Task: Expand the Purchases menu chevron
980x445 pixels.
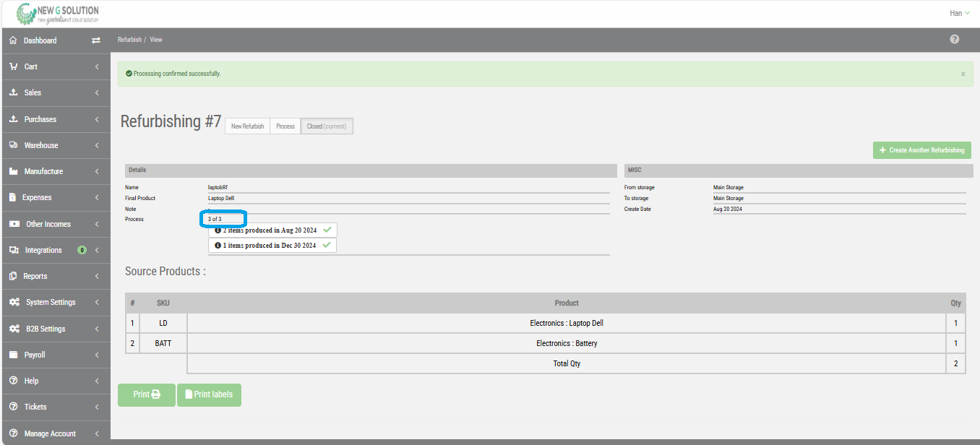Action: [97, 119]
